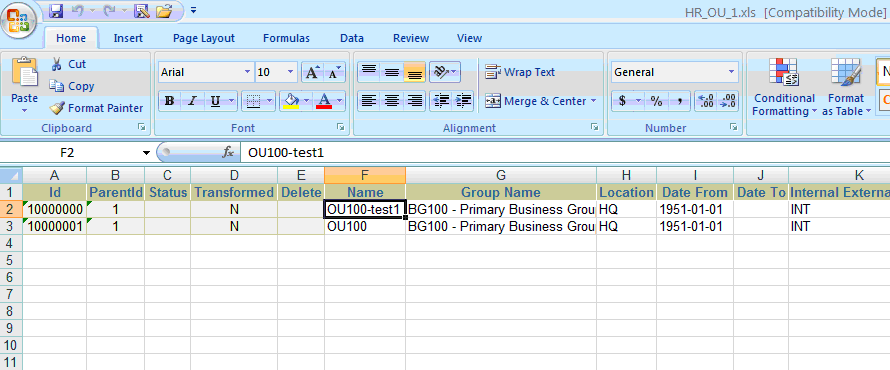Select column G header
Screen dimensions: 890x370
501,175
